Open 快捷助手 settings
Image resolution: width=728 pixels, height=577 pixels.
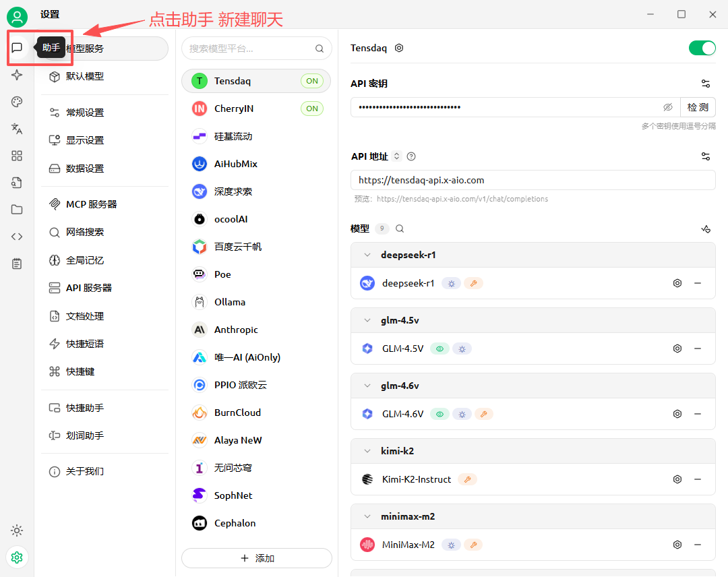pos(104,408)
